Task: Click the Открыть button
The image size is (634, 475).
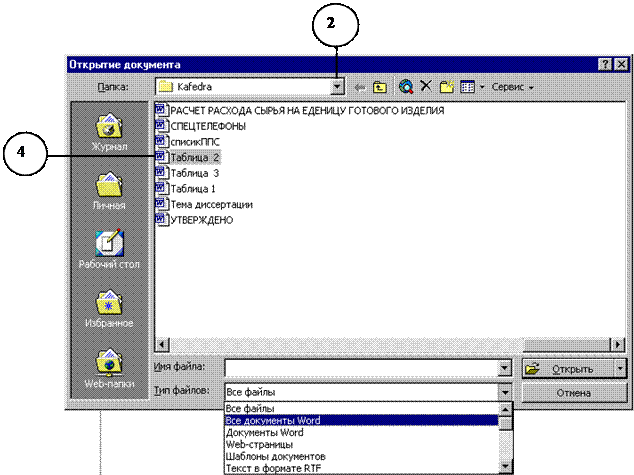Action: click(568, 369)
